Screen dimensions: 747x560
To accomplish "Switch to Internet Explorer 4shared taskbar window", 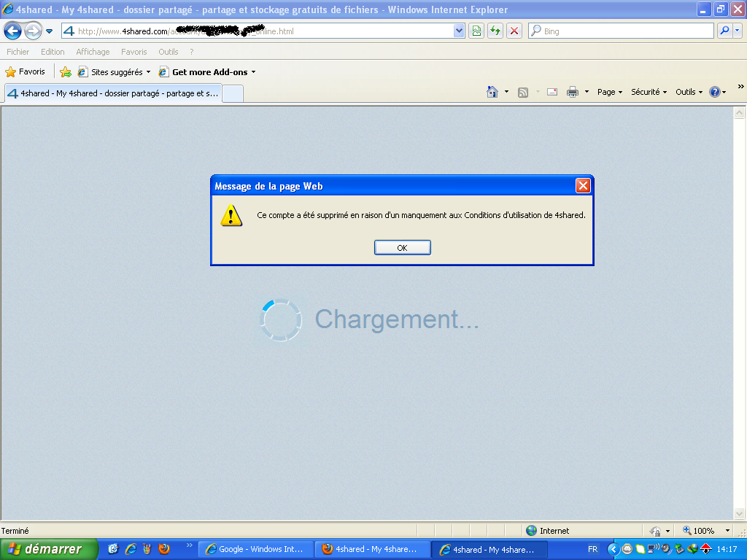I will 489,550.
